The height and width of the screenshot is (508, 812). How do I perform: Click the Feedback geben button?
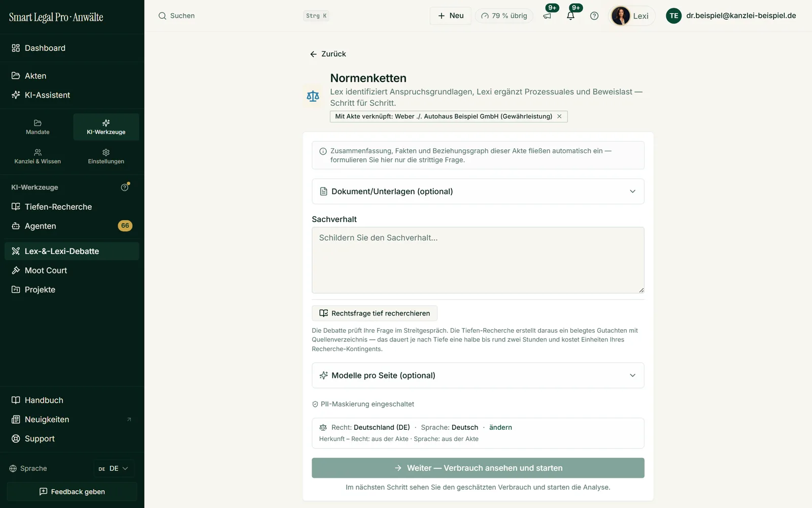pos(72,492)
